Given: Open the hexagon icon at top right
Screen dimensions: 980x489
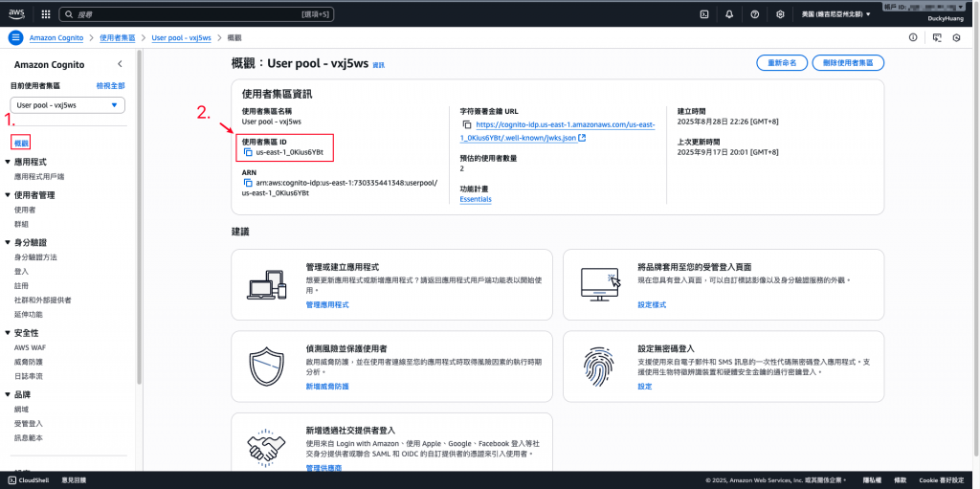Looking at the screenshot, I should [956, 37].
